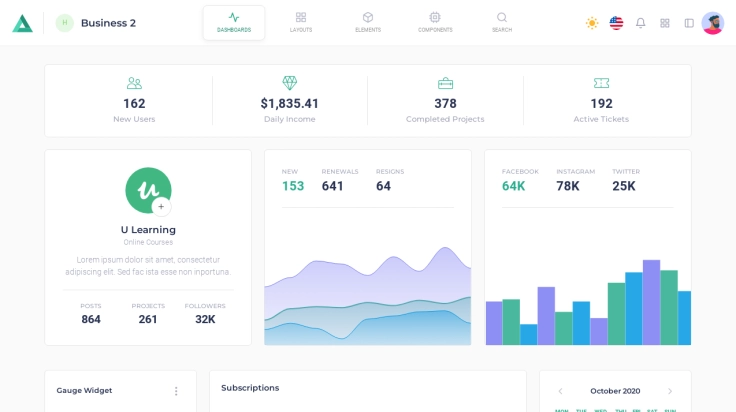This screenshot has width=736, height=412.
Task: Click the plus badge on U Learning avatar
Action: [x=161, y=207]
